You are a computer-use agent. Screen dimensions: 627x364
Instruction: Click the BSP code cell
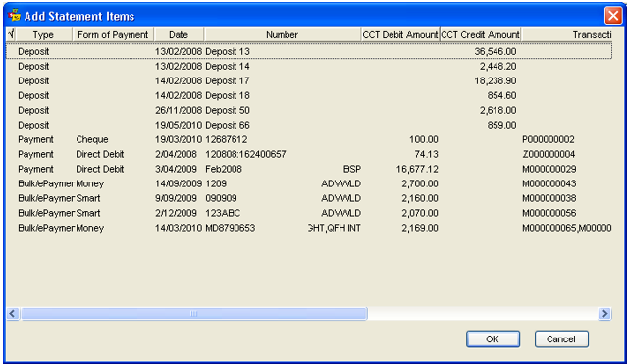click(352, 169)
